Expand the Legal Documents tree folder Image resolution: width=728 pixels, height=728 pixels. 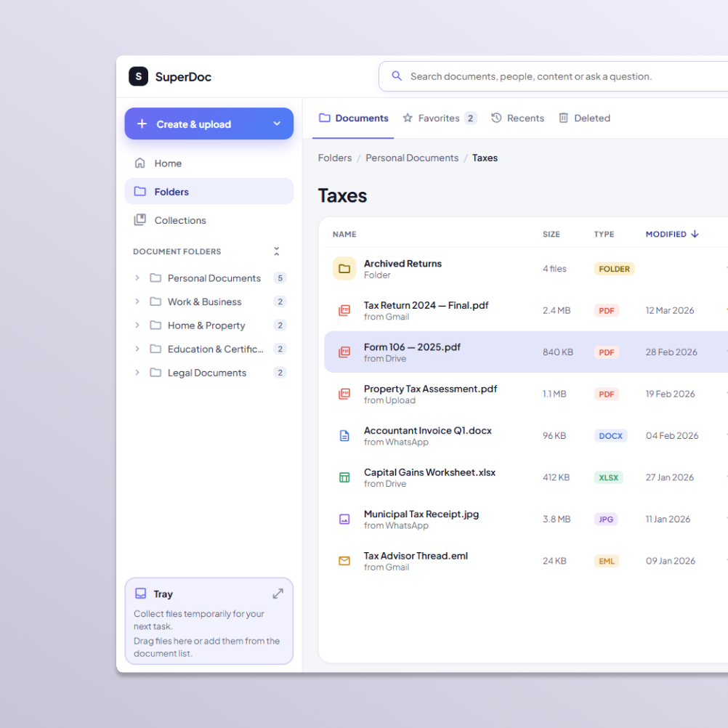137,373
